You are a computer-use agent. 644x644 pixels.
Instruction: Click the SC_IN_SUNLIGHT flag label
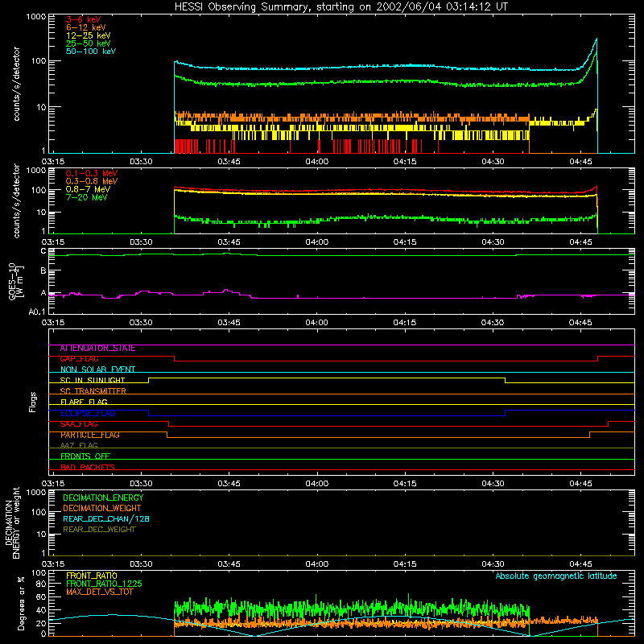click(93, 380)
